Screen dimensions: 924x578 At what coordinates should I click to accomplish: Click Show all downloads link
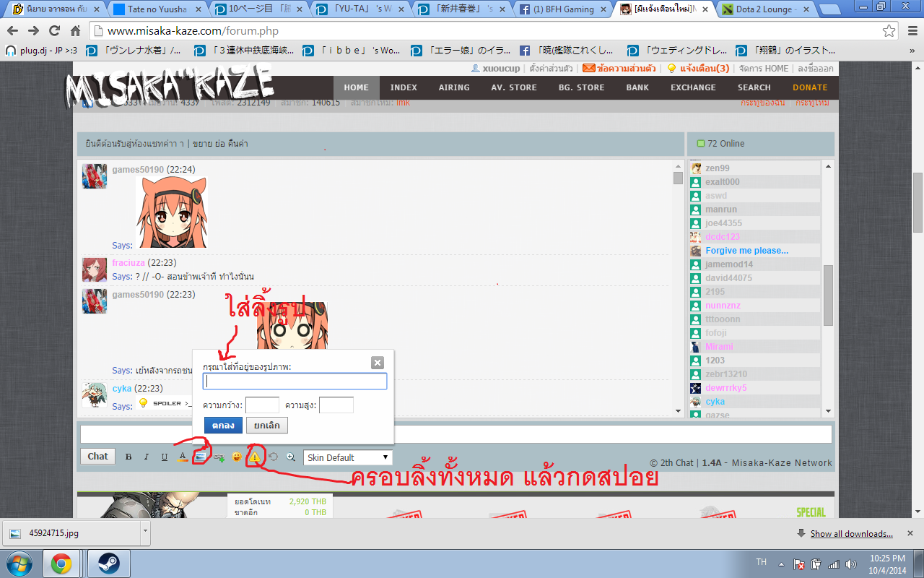(x=851, y=534)
